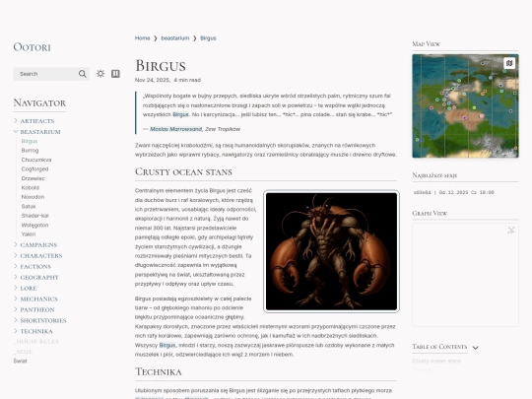Open Świat page in navigator
532x399 pixels.
point(21,361)
